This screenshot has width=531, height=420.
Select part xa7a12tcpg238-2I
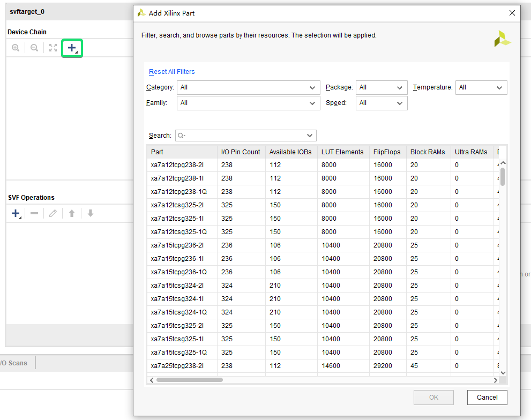coord(323,165)
